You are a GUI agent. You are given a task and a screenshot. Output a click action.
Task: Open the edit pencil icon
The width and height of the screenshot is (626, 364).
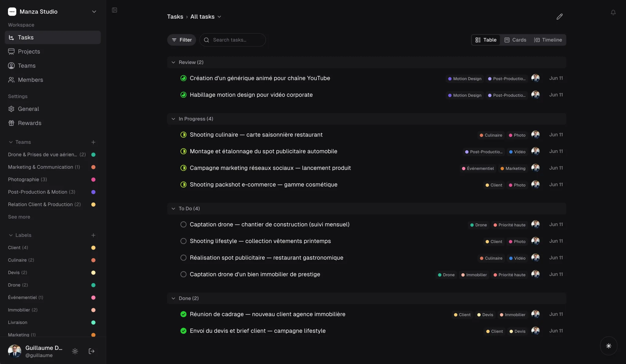click(559, 16)
